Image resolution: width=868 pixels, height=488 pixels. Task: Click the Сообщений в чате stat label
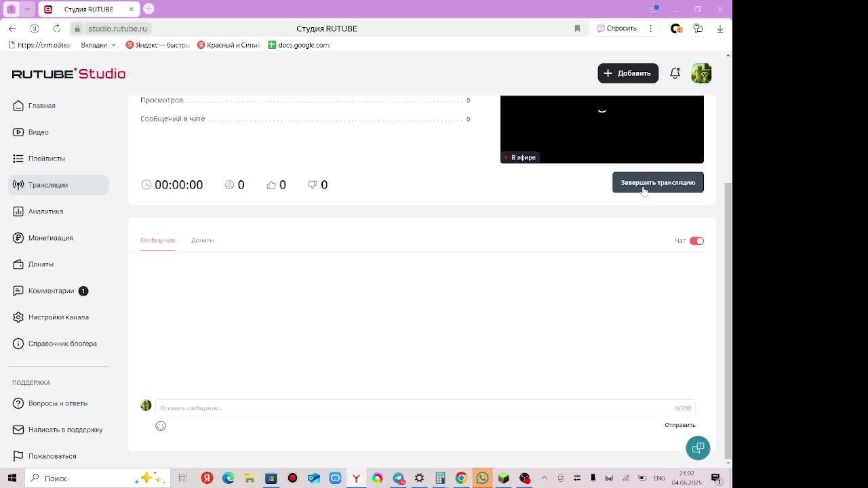tap(172, 119)
